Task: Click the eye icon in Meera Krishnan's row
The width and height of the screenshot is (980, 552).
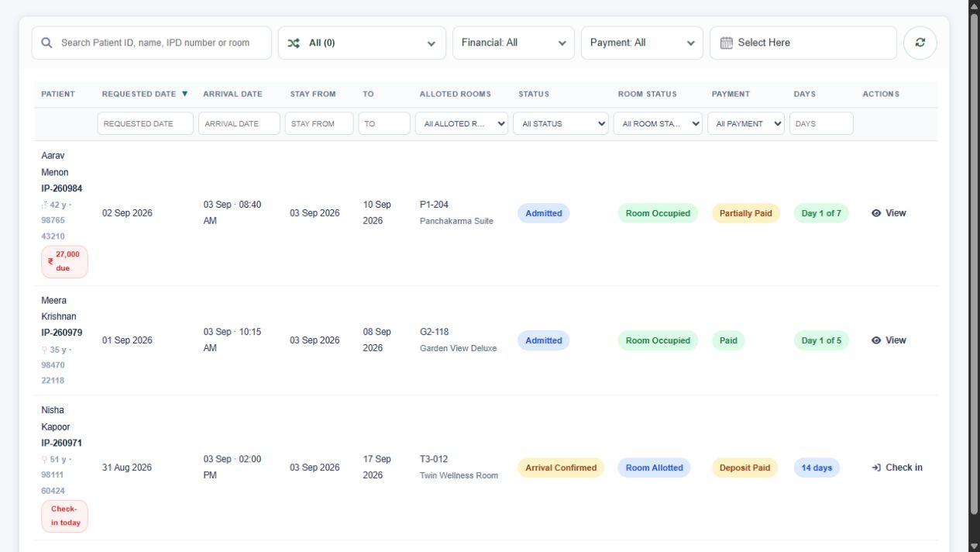Action: pos(876,340)
